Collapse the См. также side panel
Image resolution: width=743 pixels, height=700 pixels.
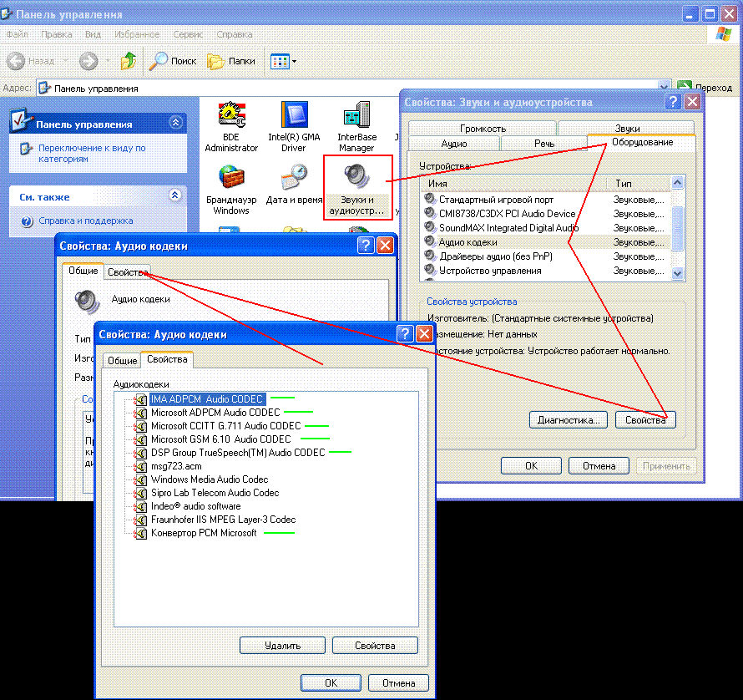174,195
